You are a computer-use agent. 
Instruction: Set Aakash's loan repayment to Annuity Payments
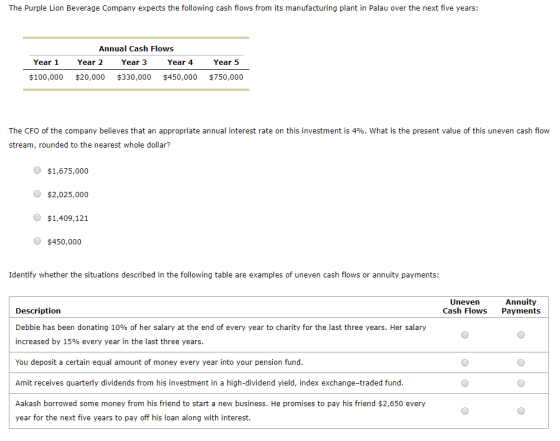(x=521, y=411)
